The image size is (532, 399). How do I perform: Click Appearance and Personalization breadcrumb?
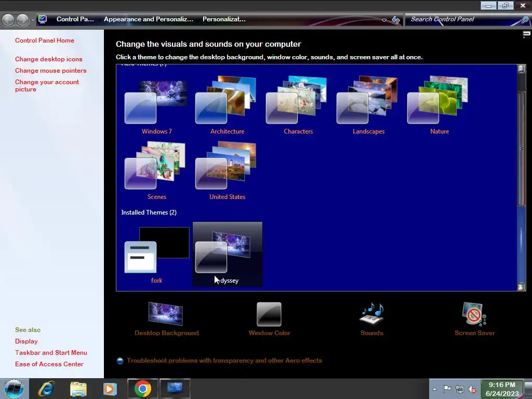click(148, 19)
